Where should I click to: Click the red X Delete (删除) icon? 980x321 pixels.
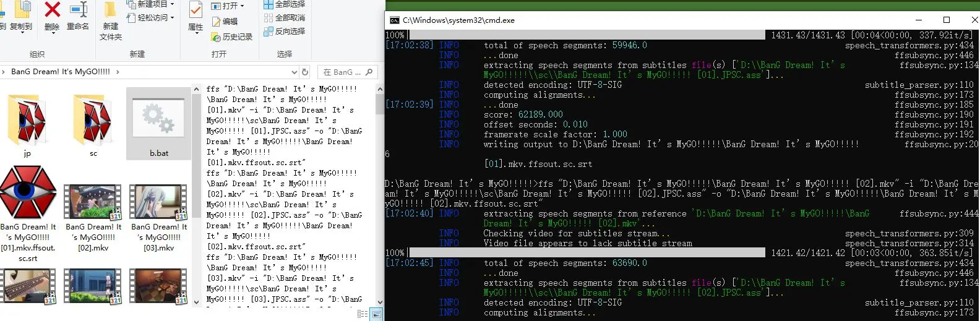53,11
